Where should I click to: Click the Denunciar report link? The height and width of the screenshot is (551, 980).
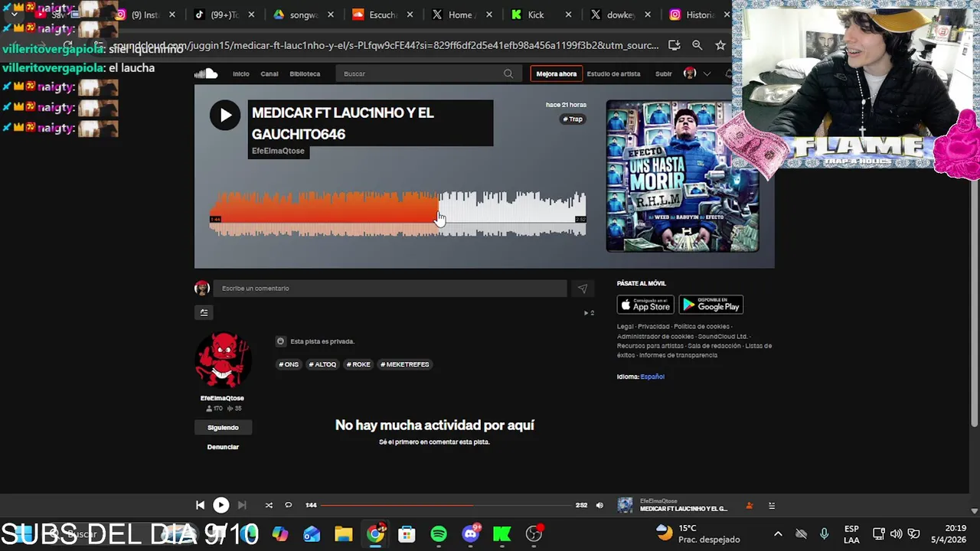click(223, 447)
